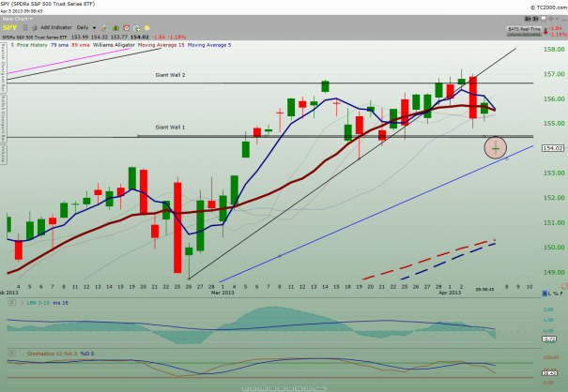Open the New Chart dropdown menu
The height and width of the screenshot is (392, 568).
click(18, 19)
